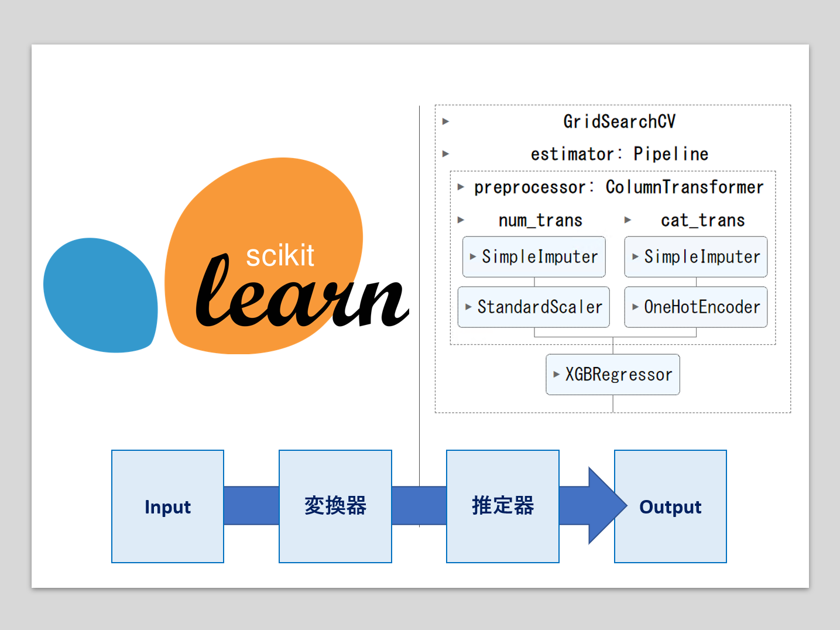Click the blue connector between Input and 変換器

[251, 505]
